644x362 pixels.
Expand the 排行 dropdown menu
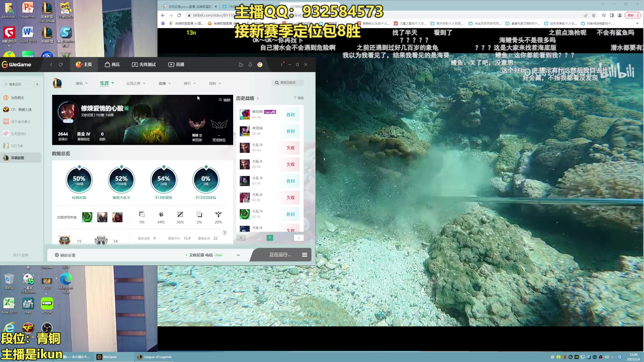coord(190,83)
